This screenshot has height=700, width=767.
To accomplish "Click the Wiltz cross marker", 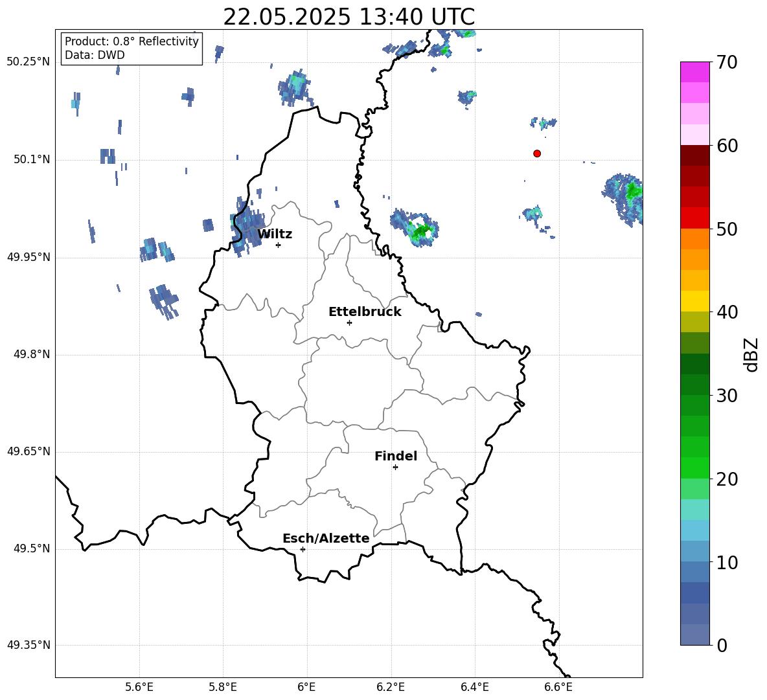I will click(278, 245).
